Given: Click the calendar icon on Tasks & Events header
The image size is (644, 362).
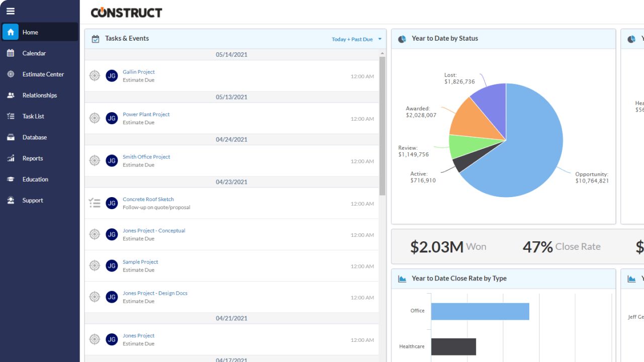Looking at the screenshot, I should pyautogui.click(x=96, y=38).
